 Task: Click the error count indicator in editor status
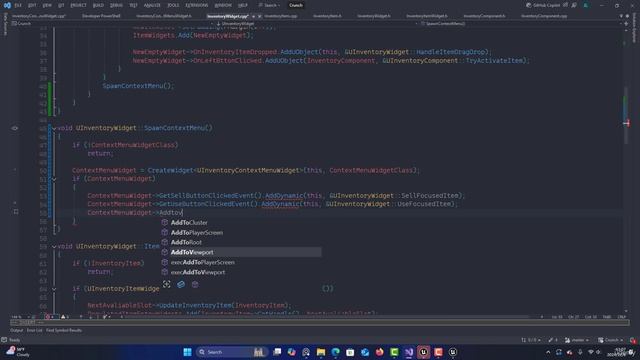pos(50,317)
